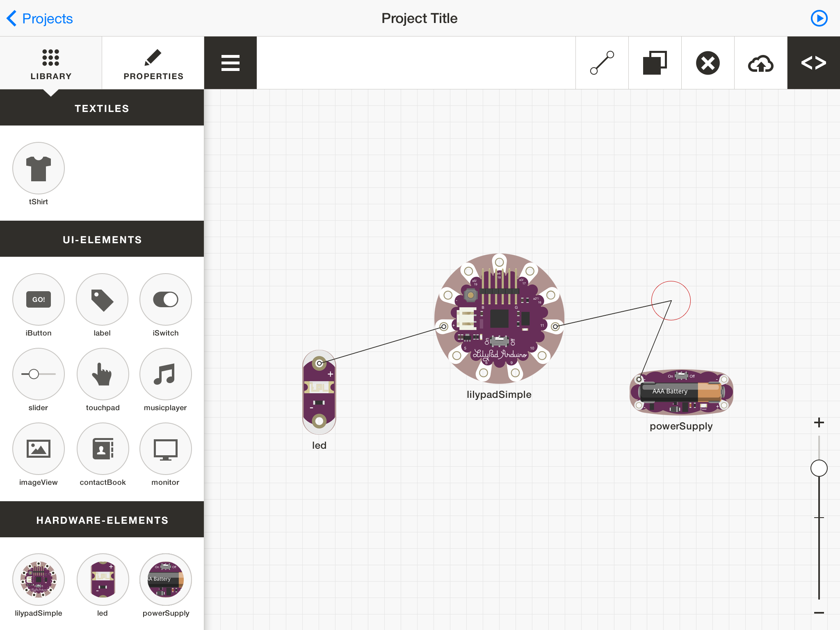The width and height of the screenshot is (840, 630).
Task: Select the wire connection tool
Action: tap(602, 63)
